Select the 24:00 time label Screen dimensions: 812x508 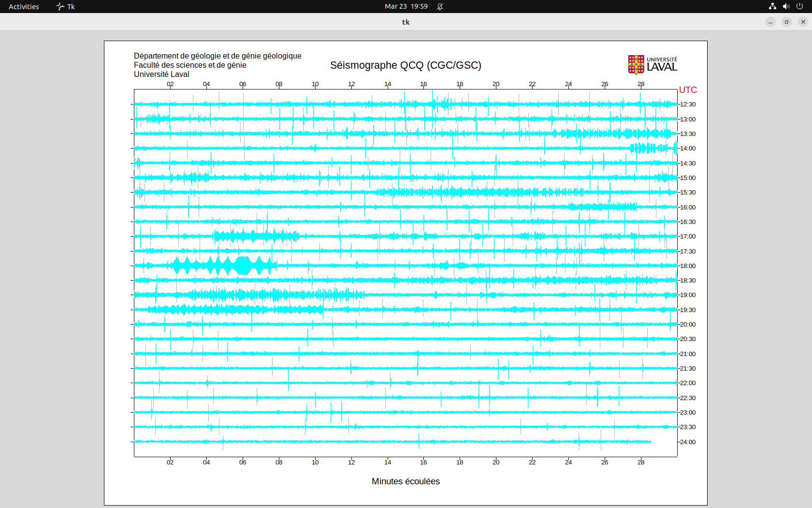[688, 442]
